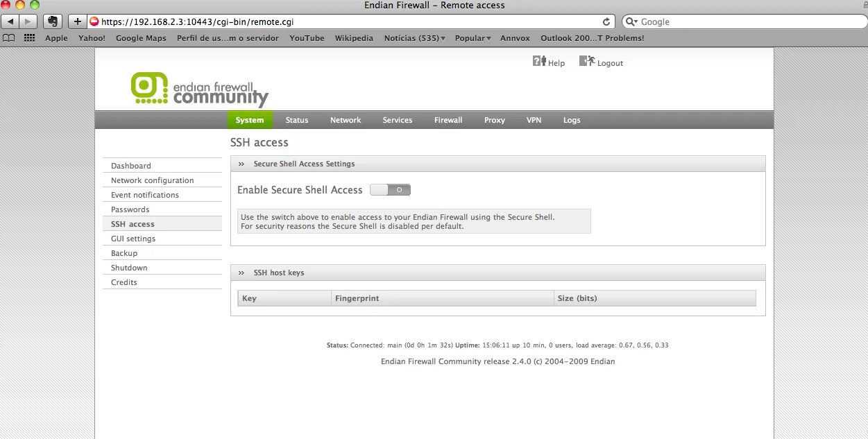Viewport: 868px width, 439px height.
Task: Click the Help question mark icon
Action: tap(539, 61)
